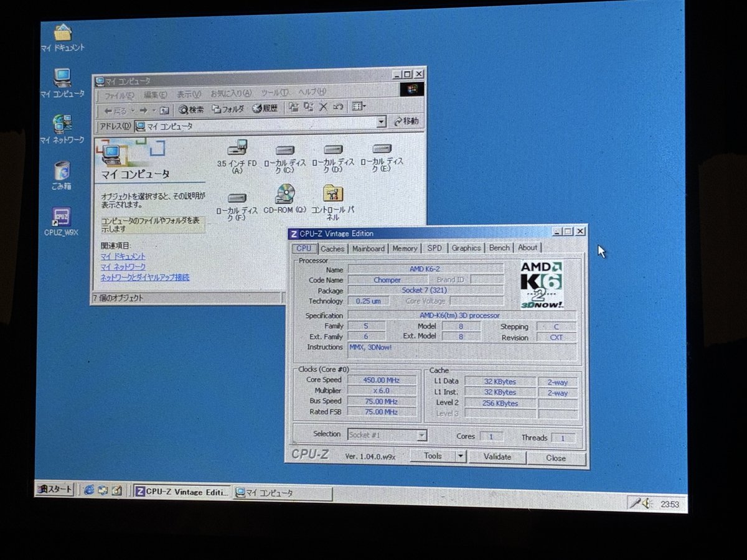Screen dimensions: 747x560
Task: Switch to CPU-Z Vintage Edition taskbar button
Action: click(182, 492)
